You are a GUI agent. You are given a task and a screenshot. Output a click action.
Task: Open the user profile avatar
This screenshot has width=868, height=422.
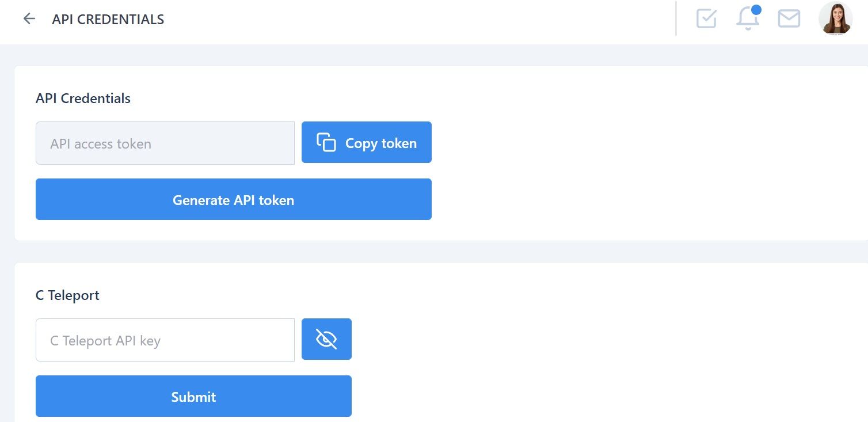coord(835,18)
